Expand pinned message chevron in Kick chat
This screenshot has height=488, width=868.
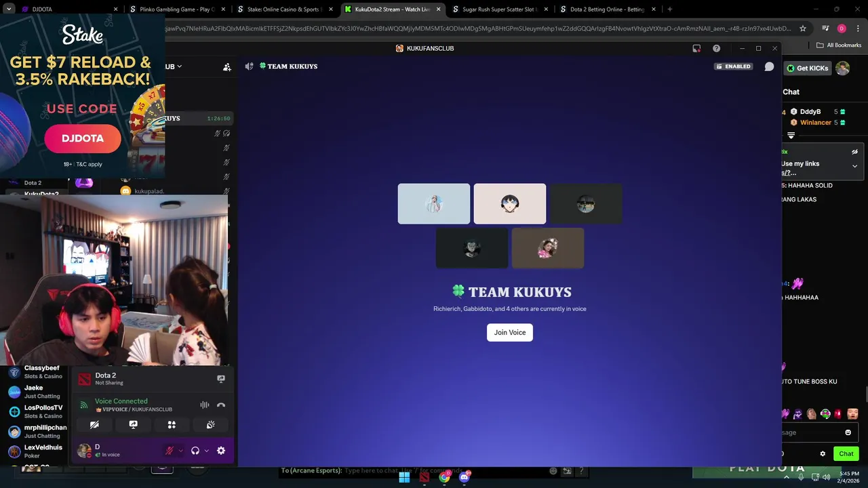(x=854, y=166)
